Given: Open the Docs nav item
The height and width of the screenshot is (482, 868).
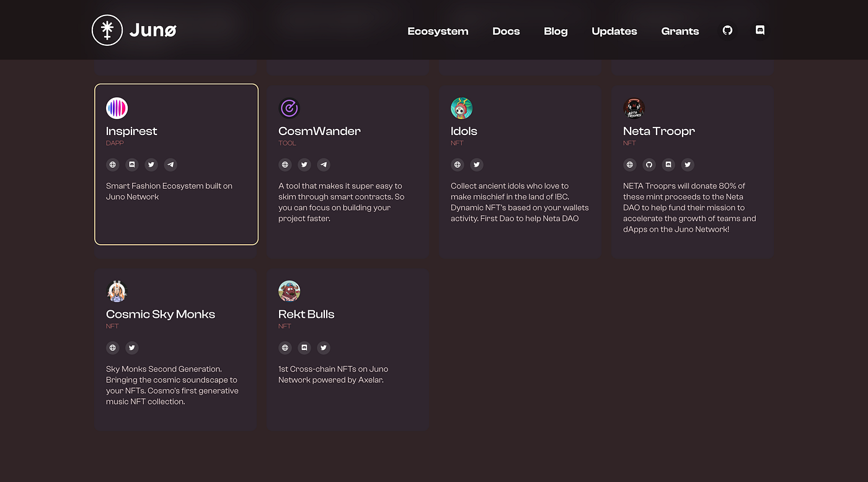Looking at the screenshot, I should coord(506,31).
